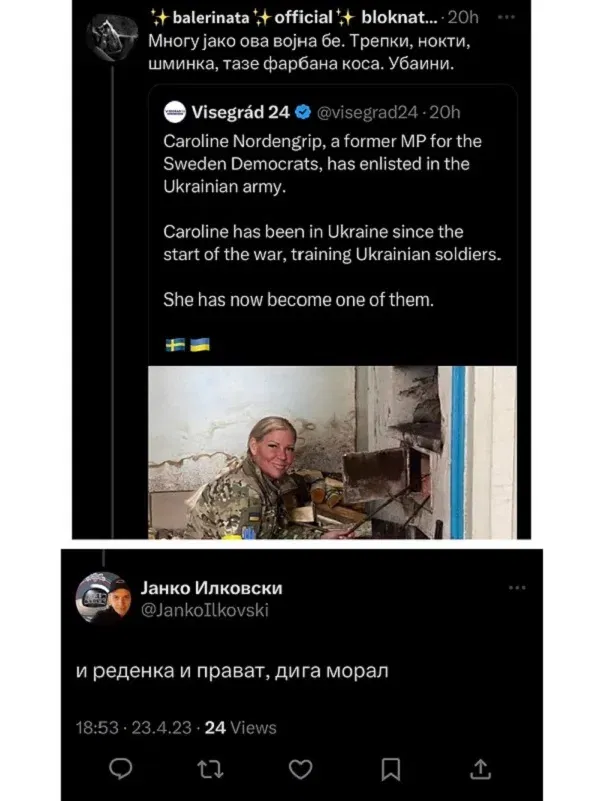Retweet the Janko Ilkovski post

pyautogui.click(x=210, y=769)
